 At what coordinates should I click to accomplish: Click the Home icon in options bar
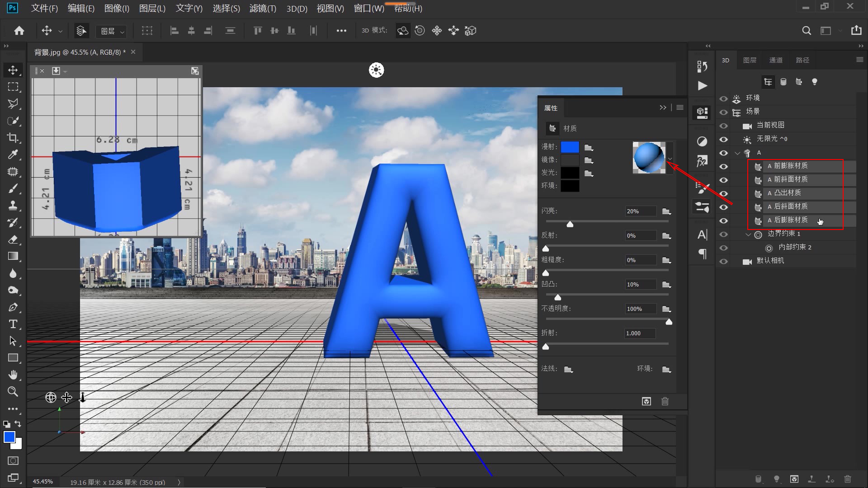pos(19,30)
